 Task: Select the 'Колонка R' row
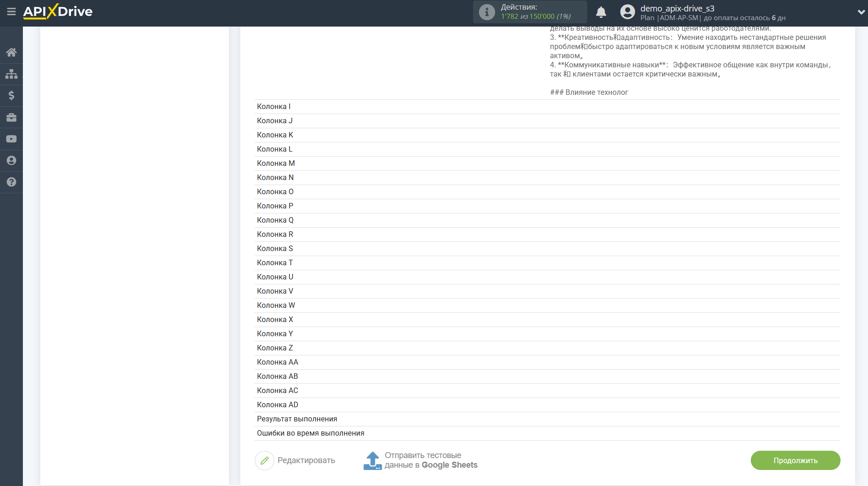tap(547, 235)
